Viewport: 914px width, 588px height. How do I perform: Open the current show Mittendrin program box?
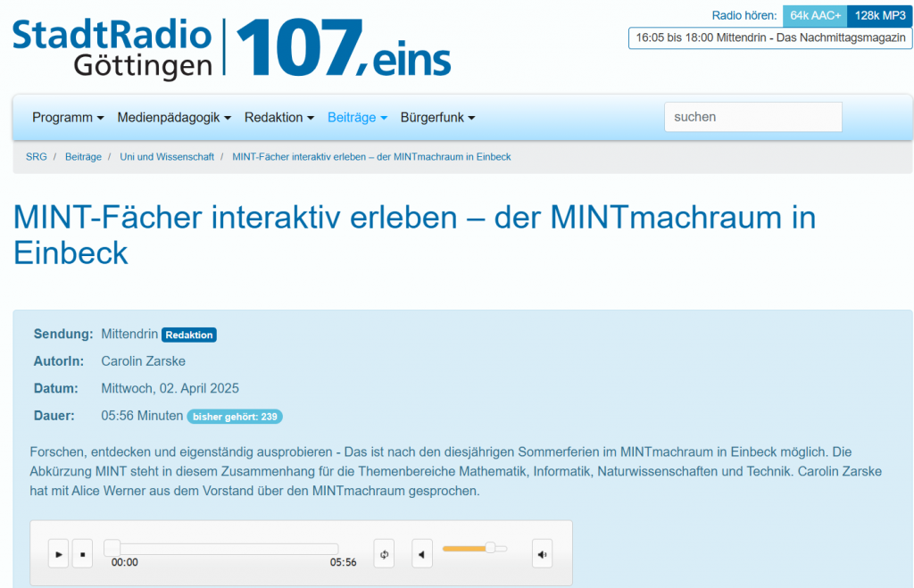pos(770,38)
